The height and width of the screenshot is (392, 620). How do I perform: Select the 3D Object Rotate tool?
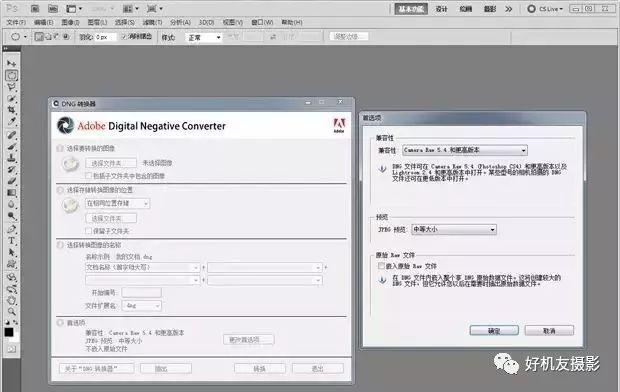click(11, 277)
